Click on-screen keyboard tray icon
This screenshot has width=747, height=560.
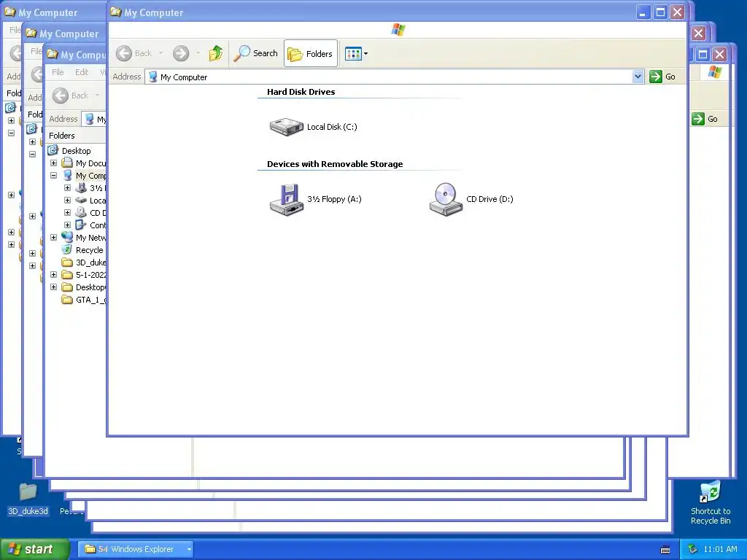coord(665,550)
